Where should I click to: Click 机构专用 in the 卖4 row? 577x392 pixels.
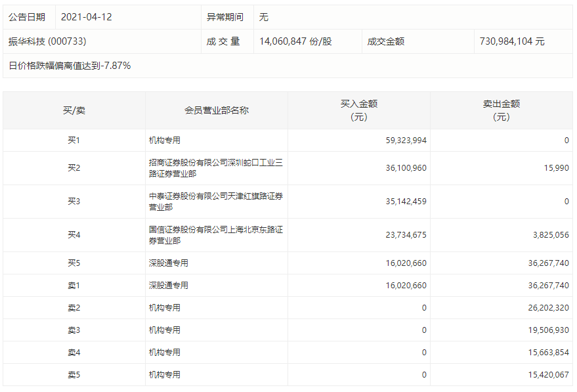click(165, 353)
